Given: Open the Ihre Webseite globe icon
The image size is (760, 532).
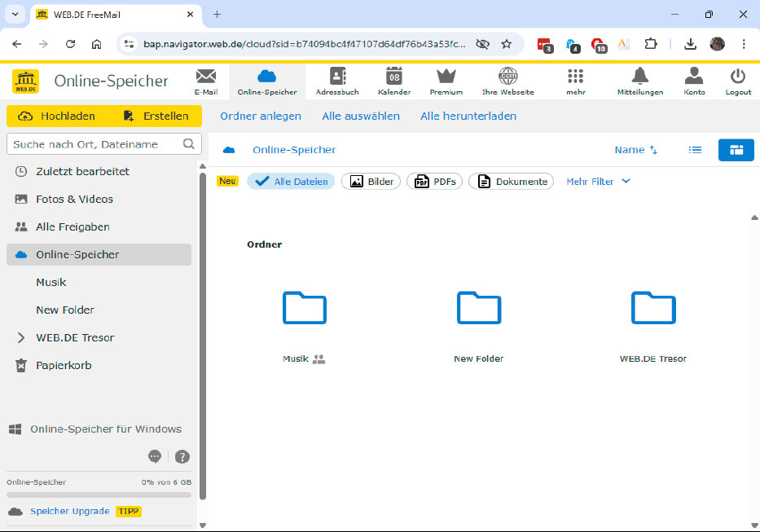Looking at the screenshot, I should click(x=509, y=77).
